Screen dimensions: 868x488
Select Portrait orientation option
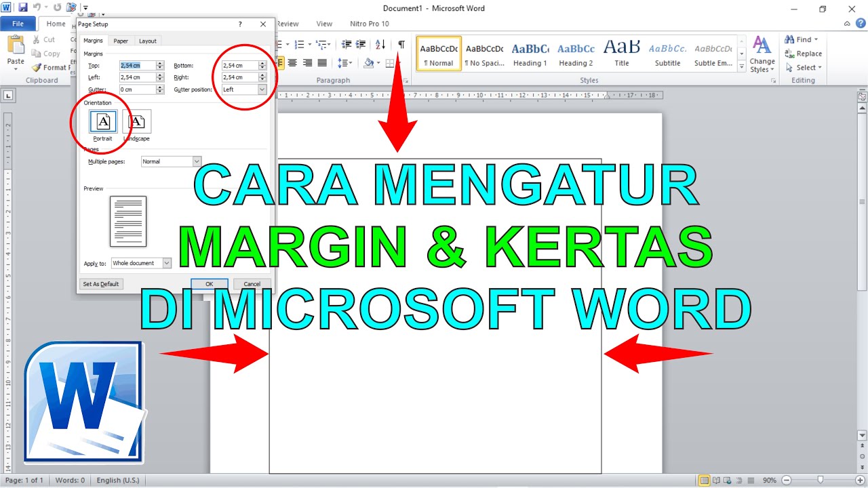103,121
